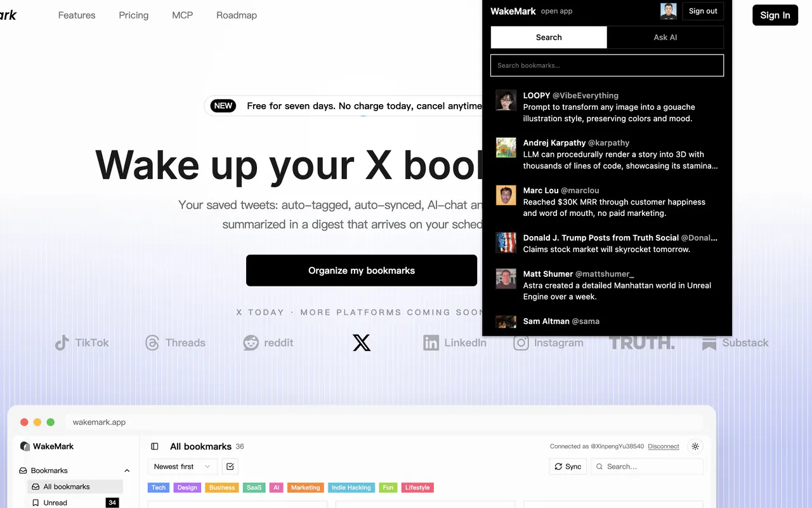Viewport: 812px width, 508px height.
Task: Open the Andrej Karpathy LLM 3D bookmark
Action: pos(607,154)
